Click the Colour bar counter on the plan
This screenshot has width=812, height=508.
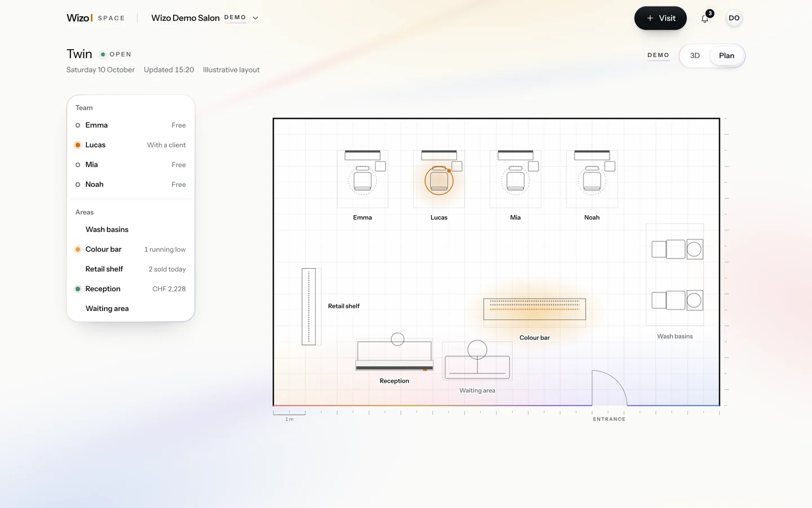(x=535, y=309)
